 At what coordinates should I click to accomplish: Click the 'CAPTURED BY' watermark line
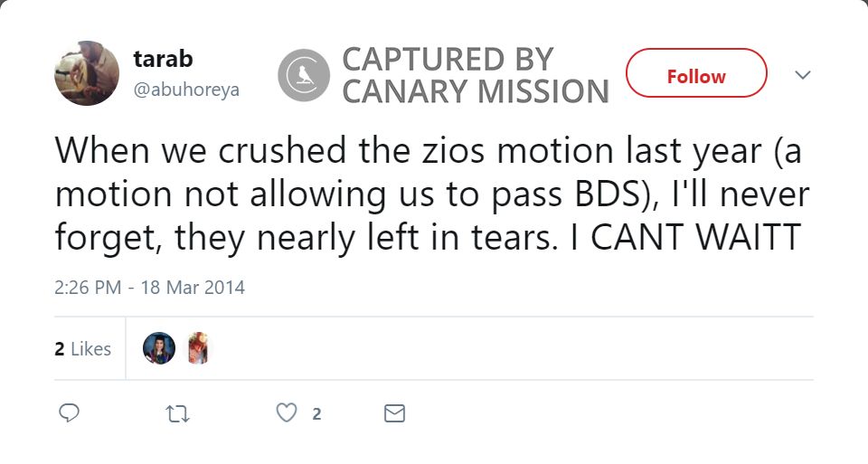tap(448, 60)
